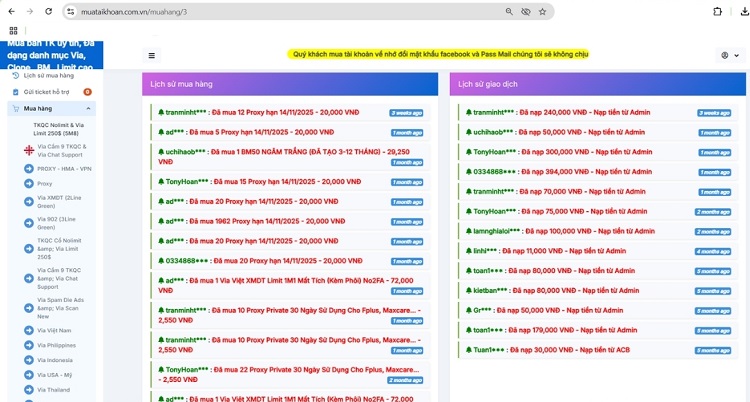Open the Via USA - Mỹ category text
Viewport: 750px width, 402px height.
pos(55,375)
